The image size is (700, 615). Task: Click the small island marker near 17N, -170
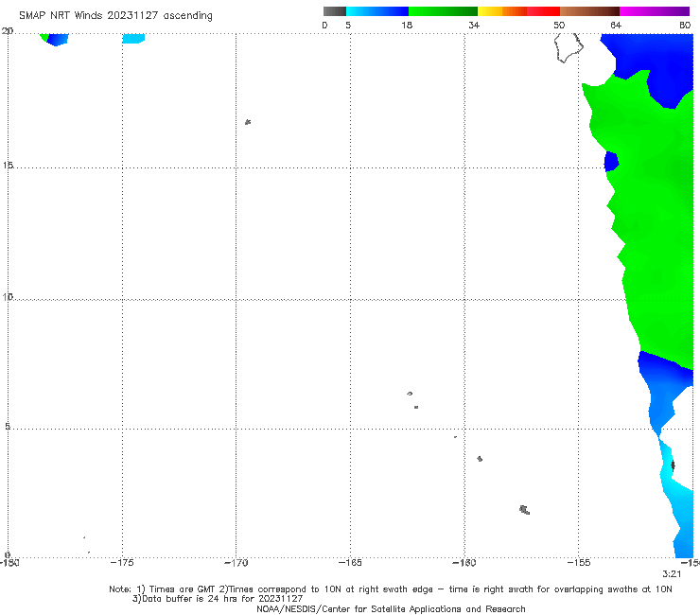pyautogui.click(x=248, y=122)
